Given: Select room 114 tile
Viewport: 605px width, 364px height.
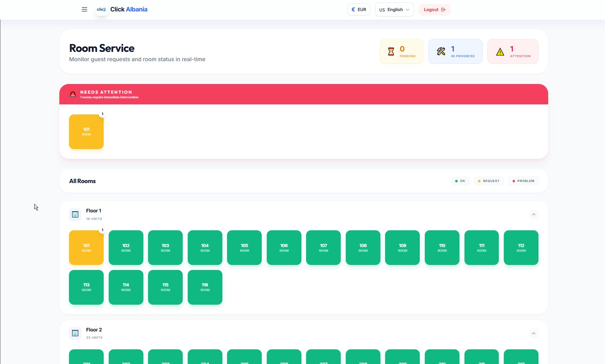Looking at the screenshot, I should click(x=126, y=287).
